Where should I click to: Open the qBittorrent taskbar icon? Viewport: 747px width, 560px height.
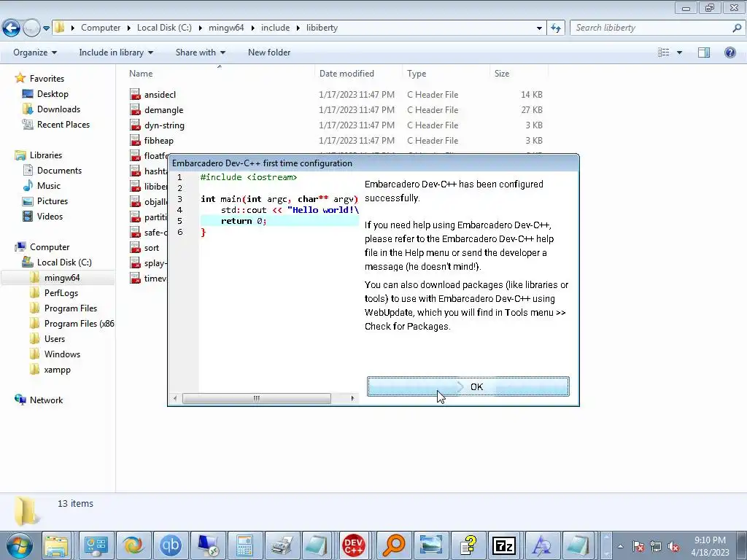171,545
